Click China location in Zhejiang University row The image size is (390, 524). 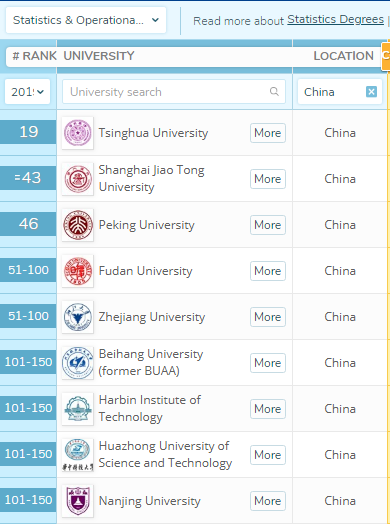tap(340, 317)
